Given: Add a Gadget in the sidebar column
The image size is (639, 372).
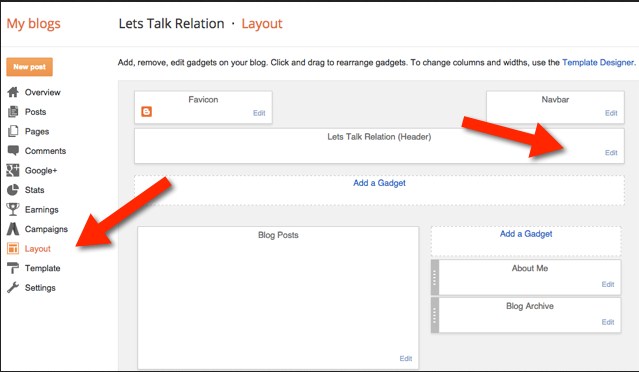Looking at the screenshot, I should [526, 234].
